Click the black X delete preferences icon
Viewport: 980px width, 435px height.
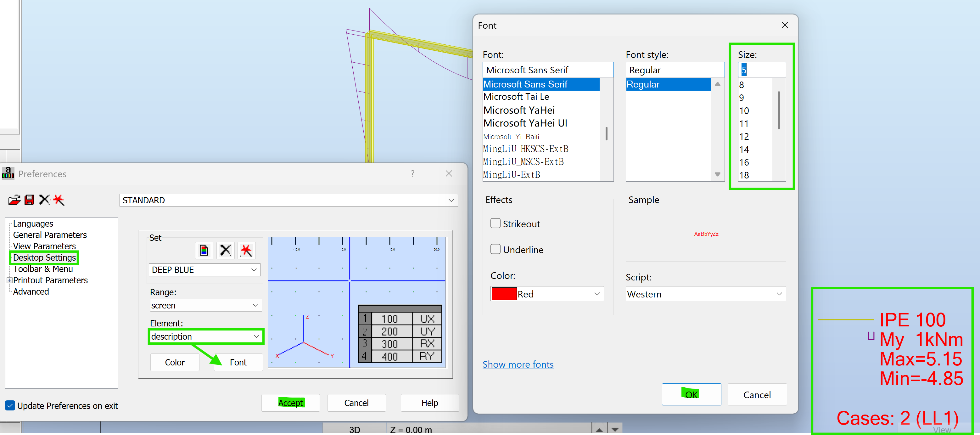point(44,200)
